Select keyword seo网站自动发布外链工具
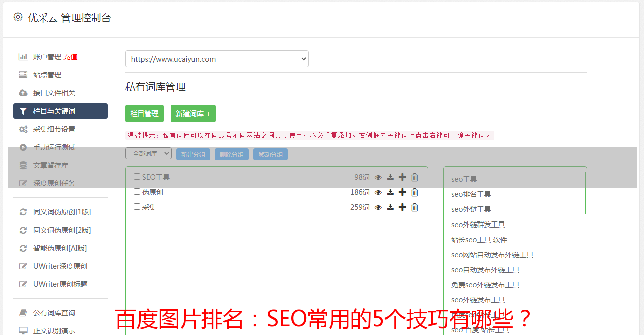Screen dimensions: 644x335 tap(492, 255)
